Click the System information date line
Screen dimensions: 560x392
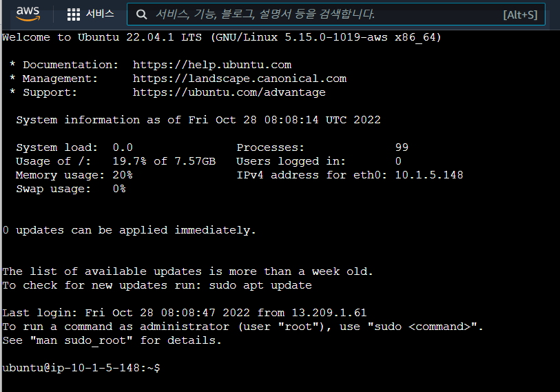pyautogui.click(x=198, y=120)
